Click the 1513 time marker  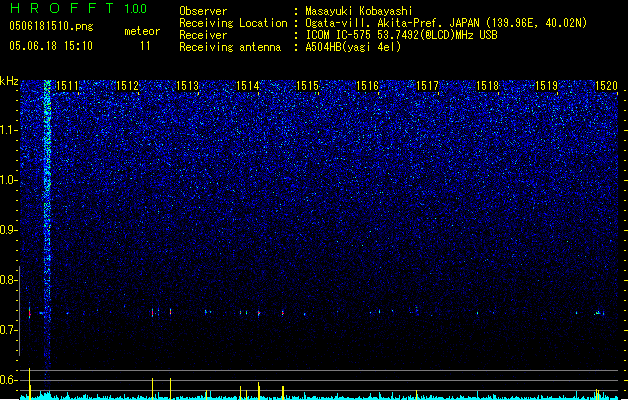pos(187,86)
